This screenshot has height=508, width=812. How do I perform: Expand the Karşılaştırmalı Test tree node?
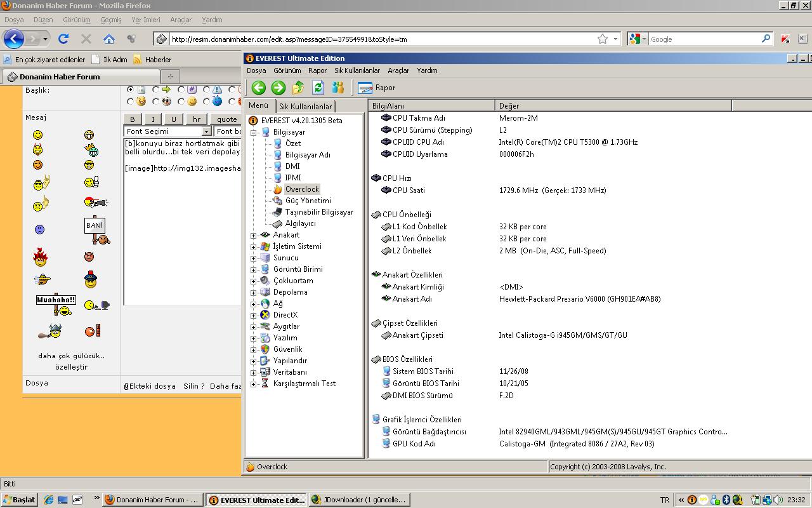pyautogui.click(x=254, y=384)
